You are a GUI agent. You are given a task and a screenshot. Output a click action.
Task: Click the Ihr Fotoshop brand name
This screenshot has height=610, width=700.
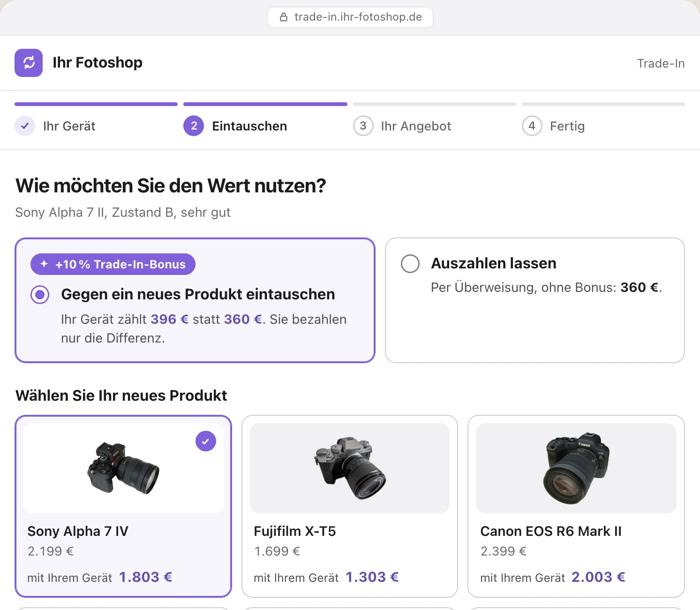98,62
